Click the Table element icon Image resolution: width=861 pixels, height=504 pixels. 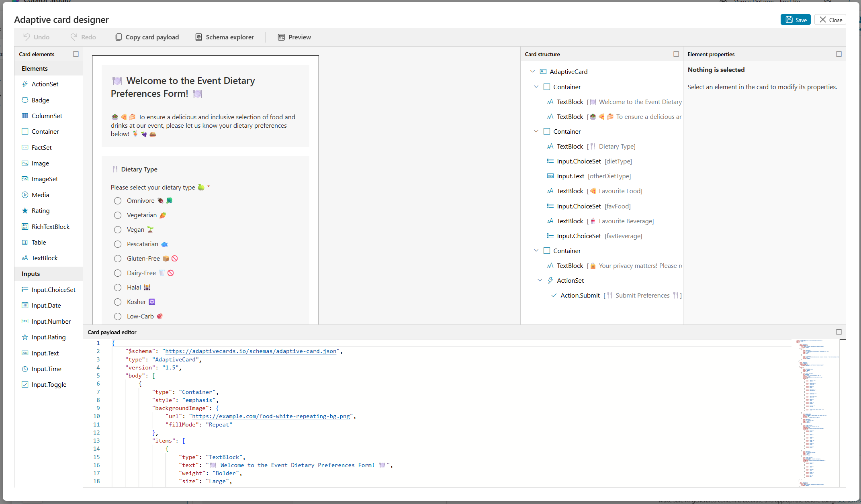pyautogui.click(x=25, y=242)
